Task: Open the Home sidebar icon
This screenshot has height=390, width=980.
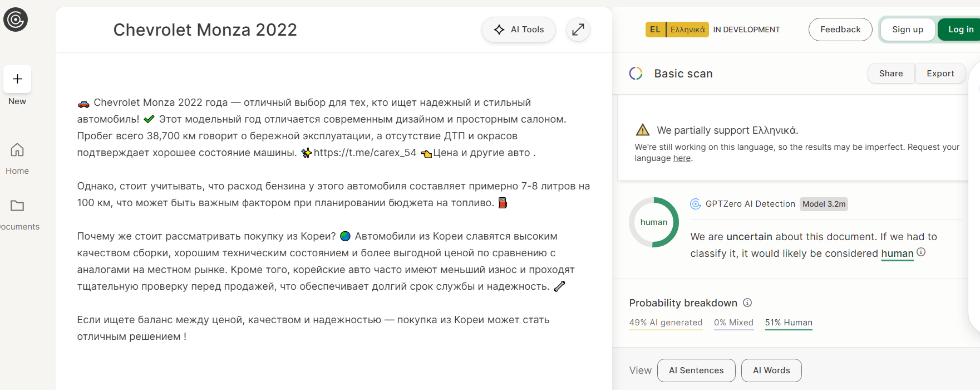Action: [x=17, y=150]
